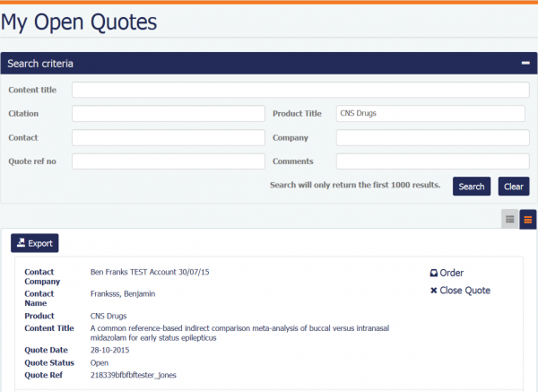Screen dimensions: 538x392
Task: Export the open quotes
Action: coord(34,243)
